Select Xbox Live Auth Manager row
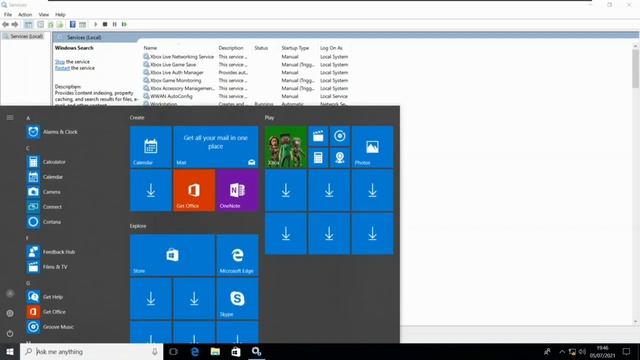This screenshot has width=640, height=360. pyautogui.click(x=245, y=73)
